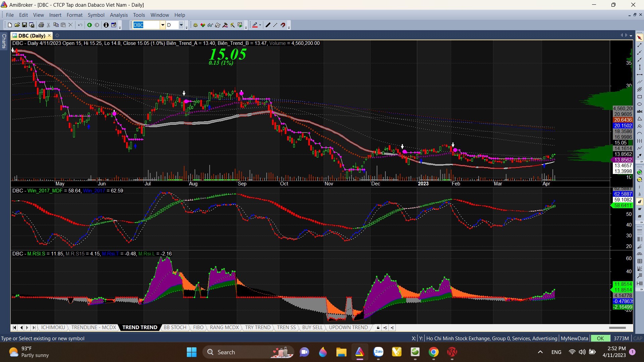The height and width of the screenshot is (362, 644).
Task: Select the rectangle drawing tool
Action: (639, 97)
